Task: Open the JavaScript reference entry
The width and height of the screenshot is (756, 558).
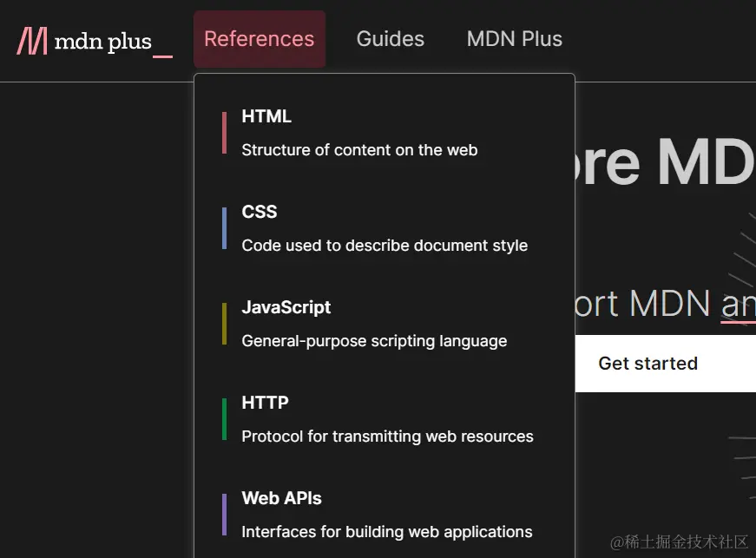Action: [286, 307]
